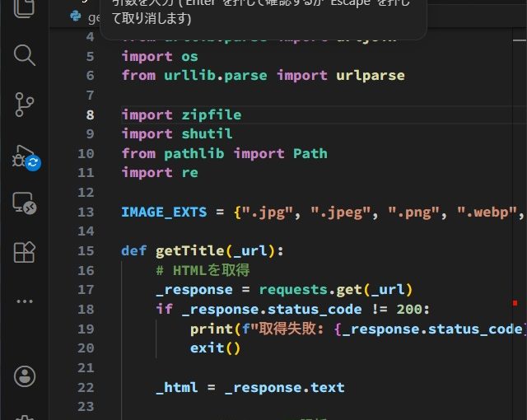Click line number 15 in the gutter
Viewport: 527px width, 420px height.
(x=86, y=250)
